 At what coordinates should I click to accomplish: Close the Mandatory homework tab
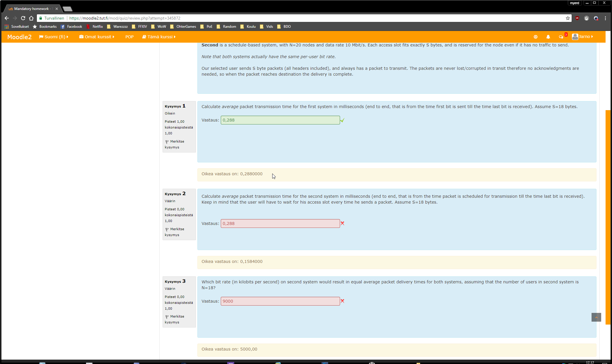click(57, 9)
